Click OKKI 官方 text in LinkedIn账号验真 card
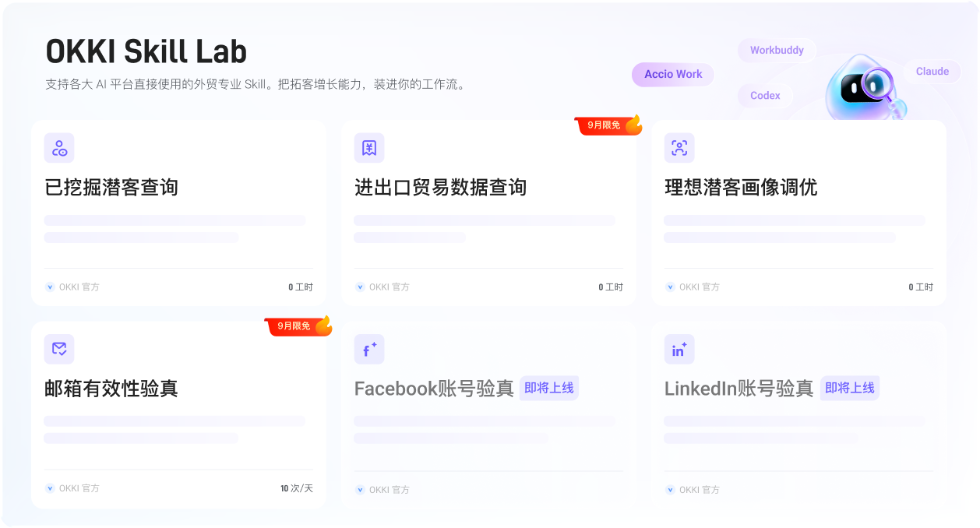 700,490
